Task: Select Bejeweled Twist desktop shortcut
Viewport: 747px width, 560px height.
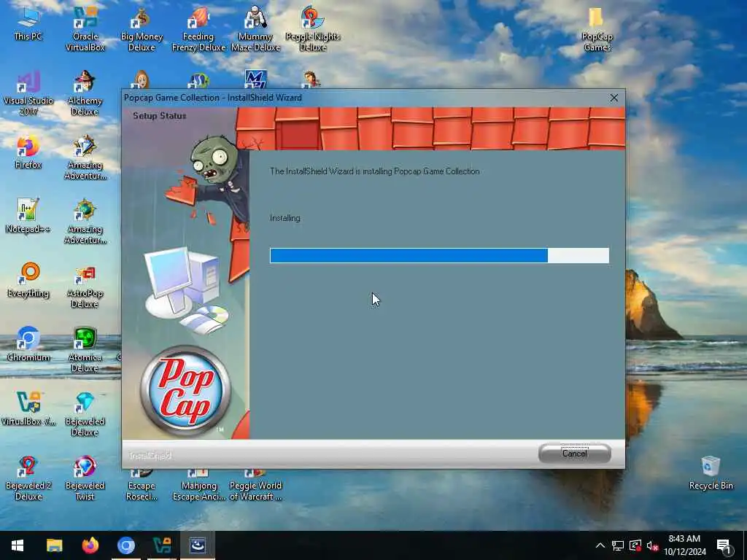Action: pos(85,478)
